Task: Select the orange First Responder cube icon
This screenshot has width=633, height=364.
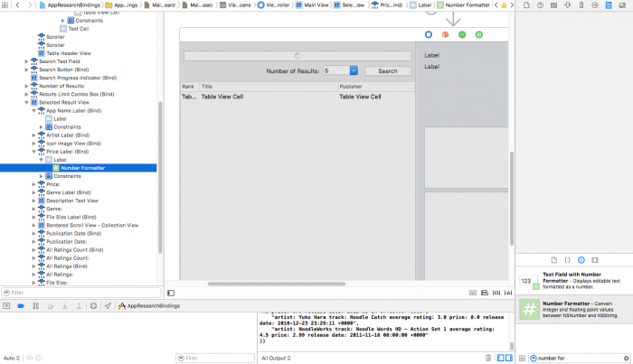Action: [x=446, y=34]
